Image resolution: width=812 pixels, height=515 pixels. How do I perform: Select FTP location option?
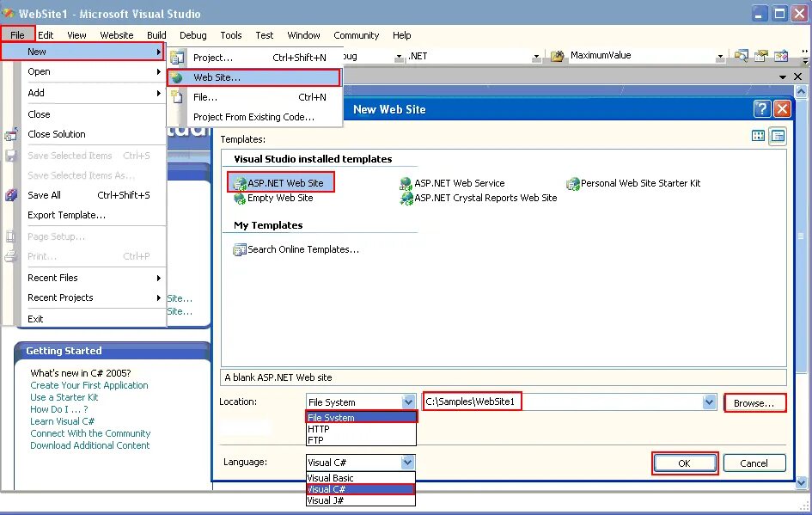point(361,440)
